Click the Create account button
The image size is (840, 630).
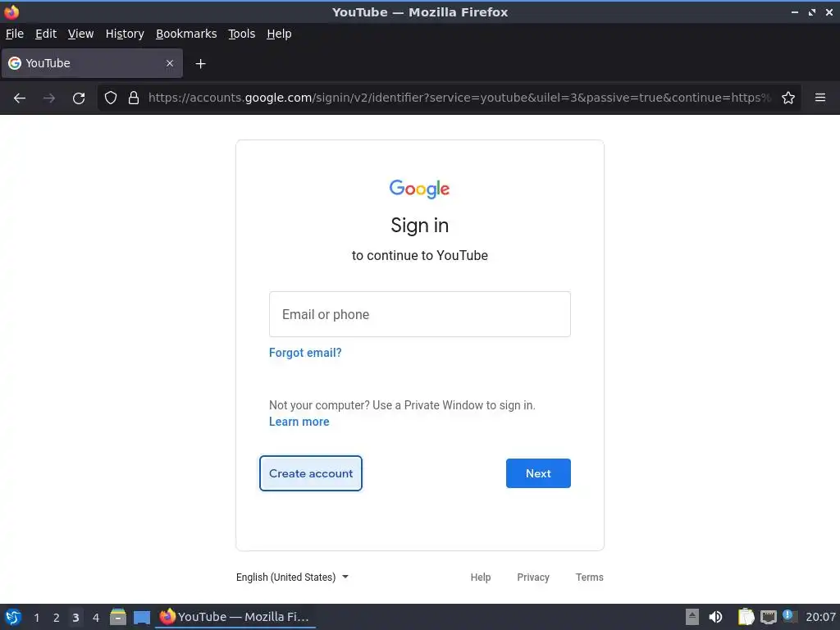[311, 473]
